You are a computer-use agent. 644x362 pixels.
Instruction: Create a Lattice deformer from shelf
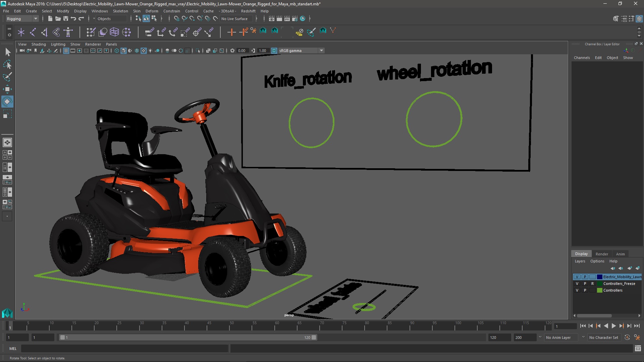click(x=114, y=32)
